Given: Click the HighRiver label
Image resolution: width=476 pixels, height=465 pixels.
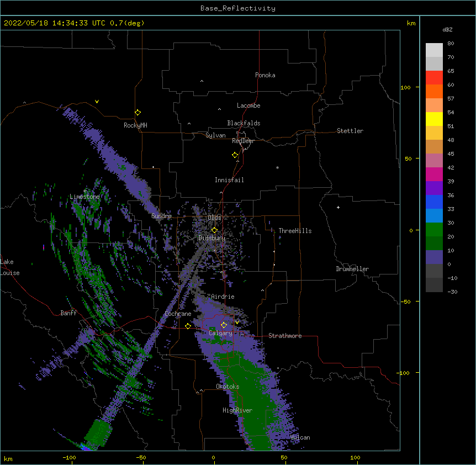Looking at the screenshot, I should (x=237, y=410).
